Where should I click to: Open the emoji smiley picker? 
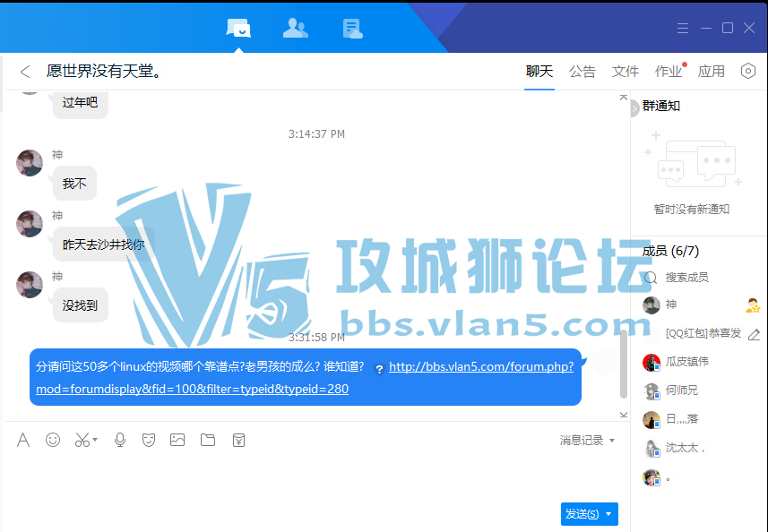(x=53, y=440)
